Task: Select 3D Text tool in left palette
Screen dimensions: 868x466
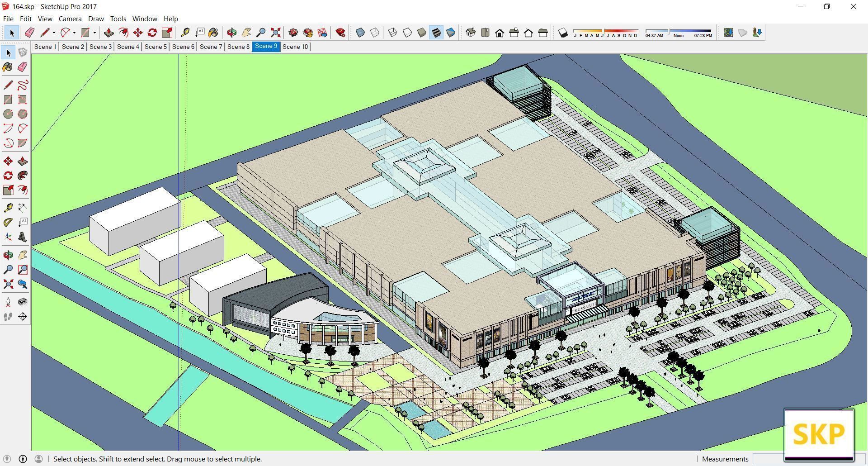Action: click(23, 237)
